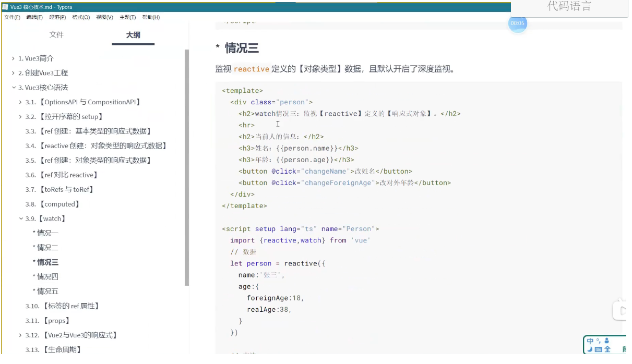The width and height of the screenshot is (632, 364).
Task: Jump to 3.7 toRefs 与 toRef
Action: 61,190
